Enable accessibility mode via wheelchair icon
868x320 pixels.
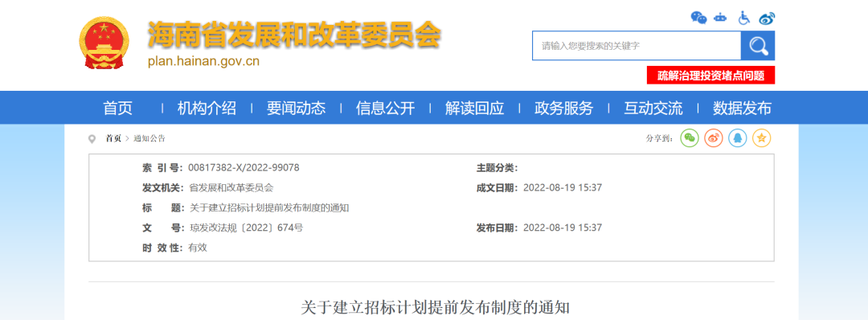pos(744,18)
